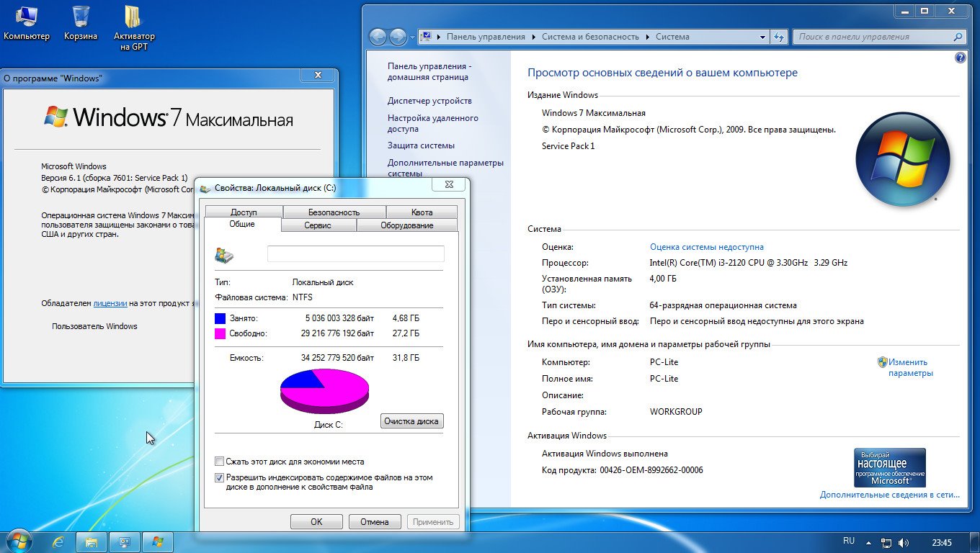Enable Сжать этот диск checkbox
The width and height of the screenshot is (980, 553).
click(219, 462)
